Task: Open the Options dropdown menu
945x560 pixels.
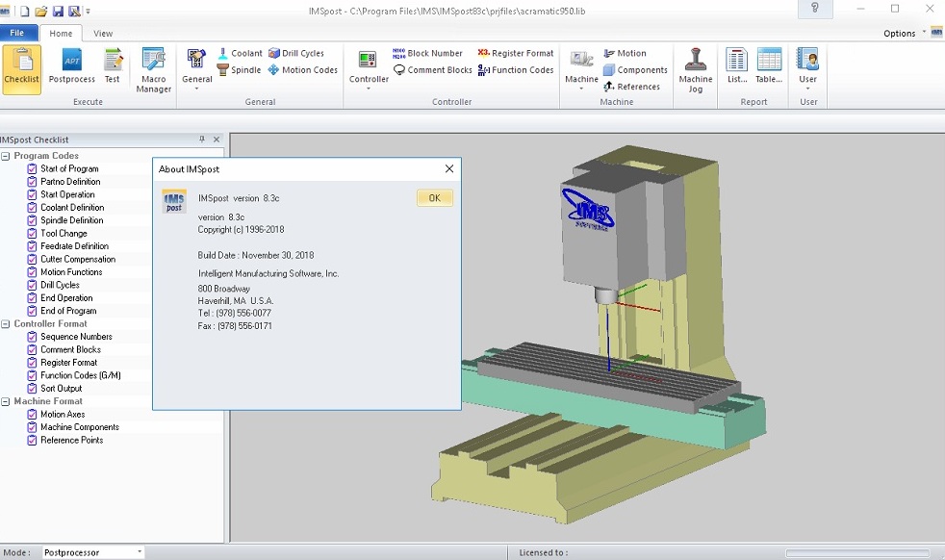Action: (905, 33)
